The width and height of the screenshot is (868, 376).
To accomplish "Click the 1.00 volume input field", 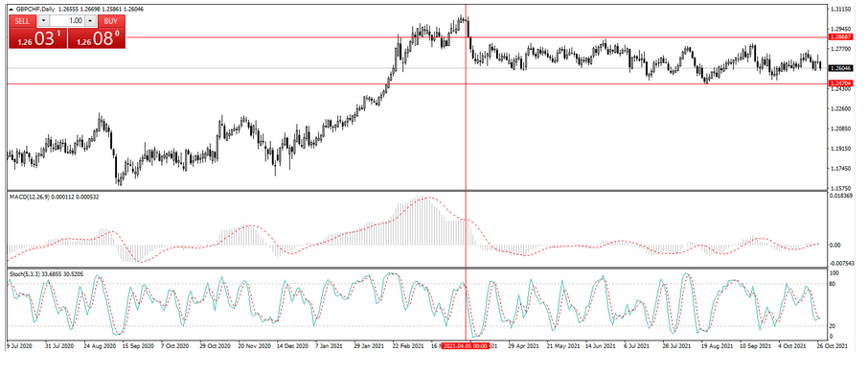I will [x=67, y=20].
